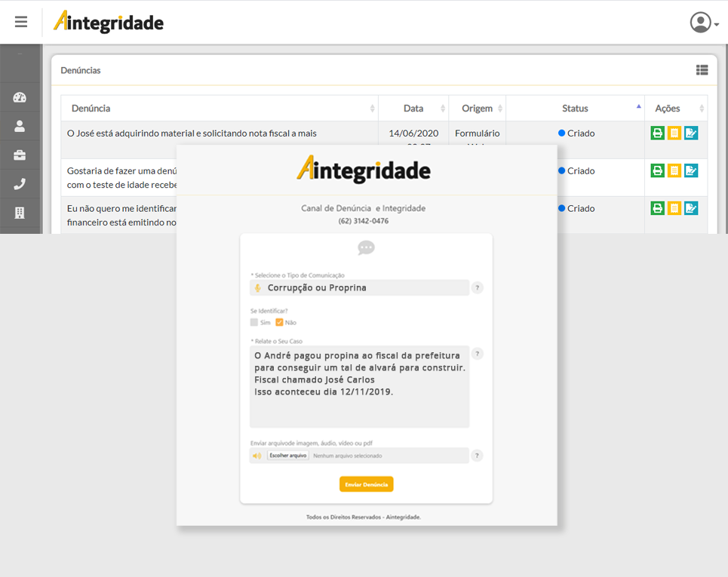Sort the table by Denúncia column

tap(220, 109)
